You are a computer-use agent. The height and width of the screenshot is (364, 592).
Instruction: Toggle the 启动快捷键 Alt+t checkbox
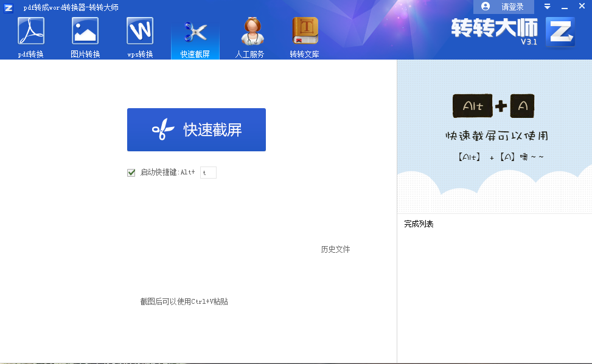coord(131,172)
